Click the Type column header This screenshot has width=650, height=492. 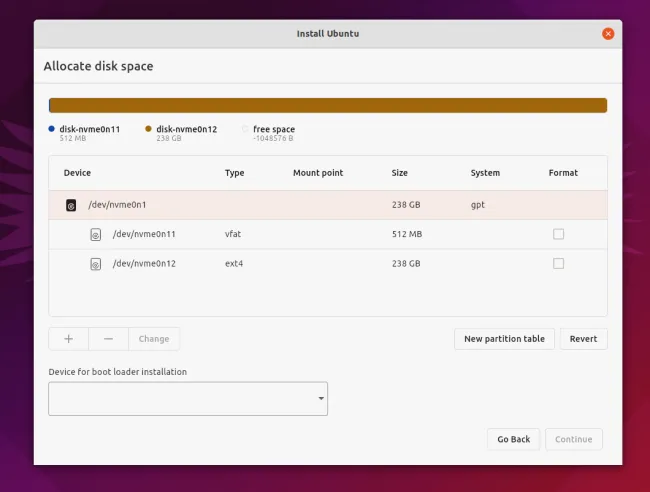click(234, 173)
